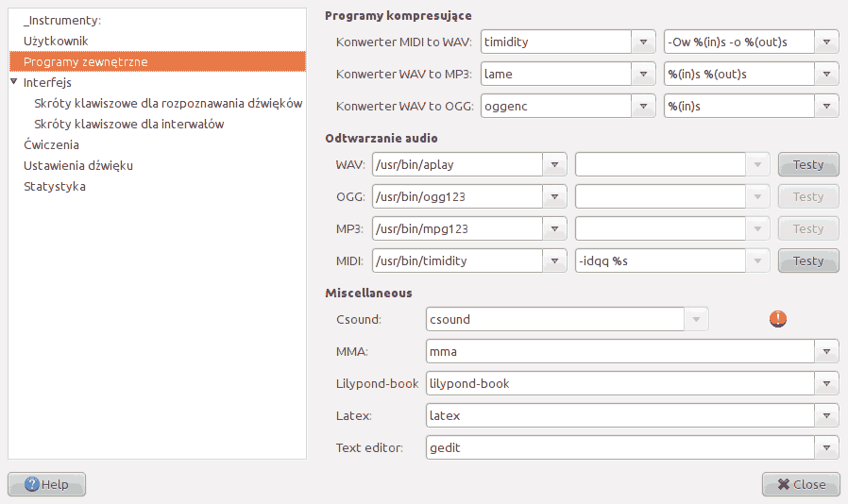The height and width of the screenshot is (504, 848).
Task: Go to Ustawienia dźwięku section
Action: [x=77, y=165]
